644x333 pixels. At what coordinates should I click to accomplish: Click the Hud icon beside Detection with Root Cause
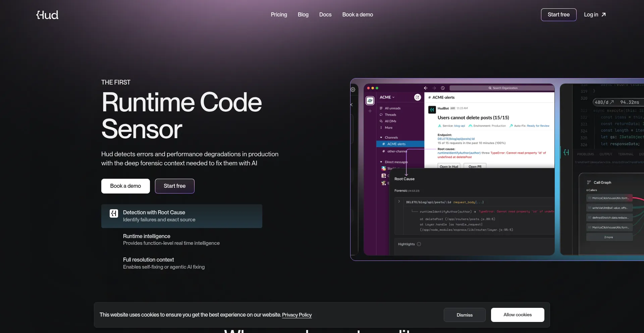click(x=114, y=214)
